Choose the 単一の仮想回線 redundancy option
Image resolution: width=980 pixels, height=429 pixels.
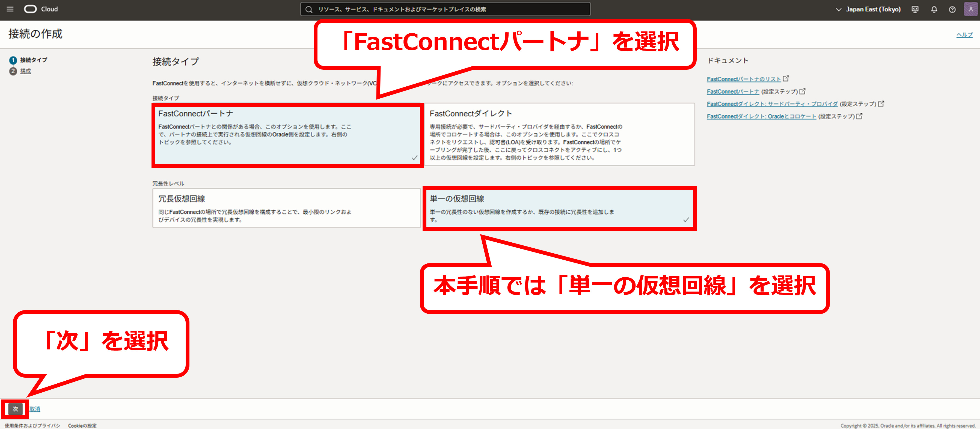559,208
